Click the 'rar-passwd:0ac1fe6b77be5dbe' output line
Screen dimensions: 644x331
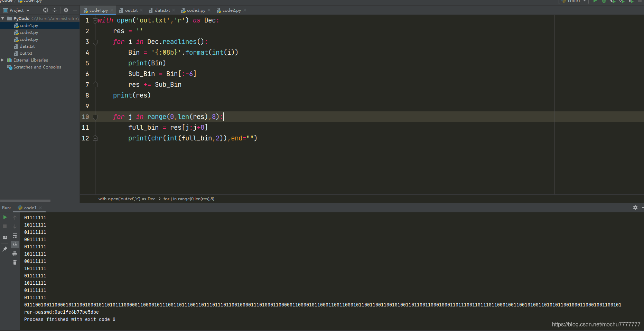(62, 312)
